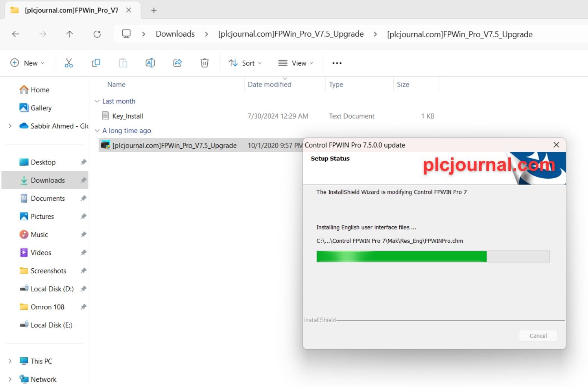Select This PC in navigation pane
Viewport: 588px width, 387px height.
[x=36, y=361]
